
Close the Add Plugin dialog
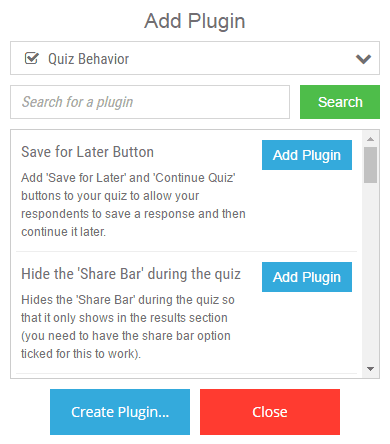pyautogui.click(x=270, y=412)
